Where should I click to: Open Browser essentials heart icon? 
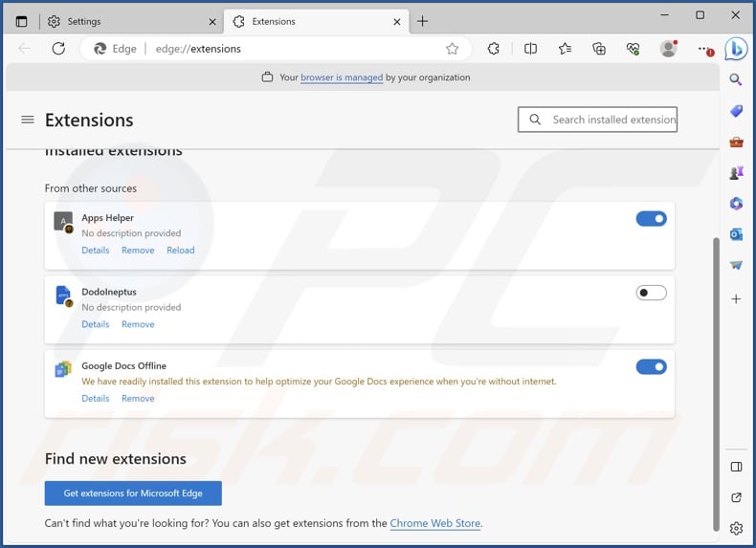coord(634,49)
